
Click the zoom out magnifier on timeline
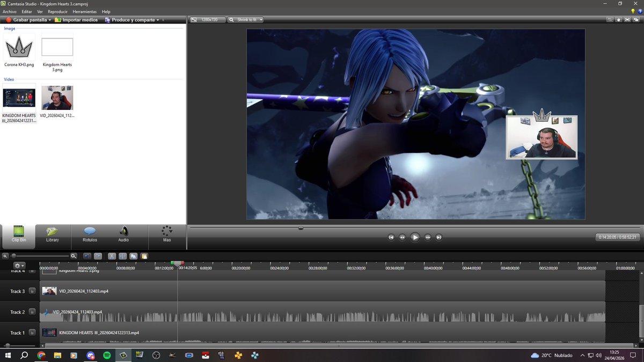click(x=5, y=256)
